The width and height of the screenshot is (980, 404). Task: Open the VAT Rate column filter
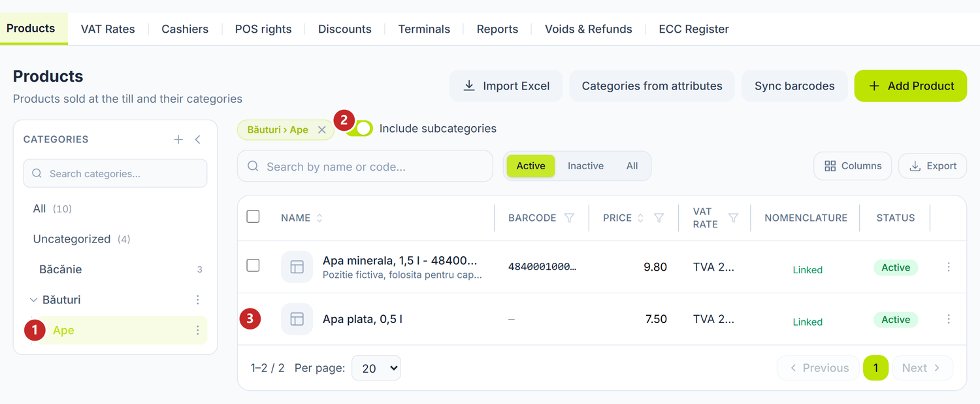733,218
